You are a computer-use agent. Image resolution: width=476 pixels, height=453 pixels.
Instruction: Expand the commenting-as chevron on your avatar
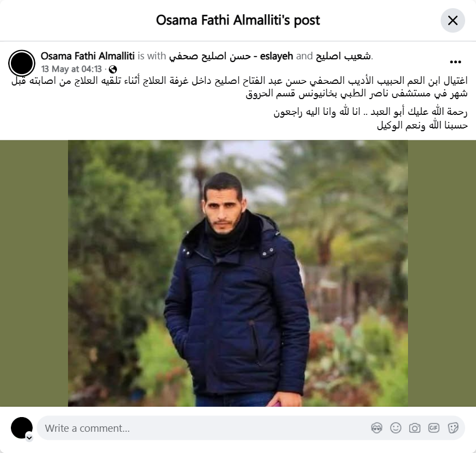coord(29,438)
